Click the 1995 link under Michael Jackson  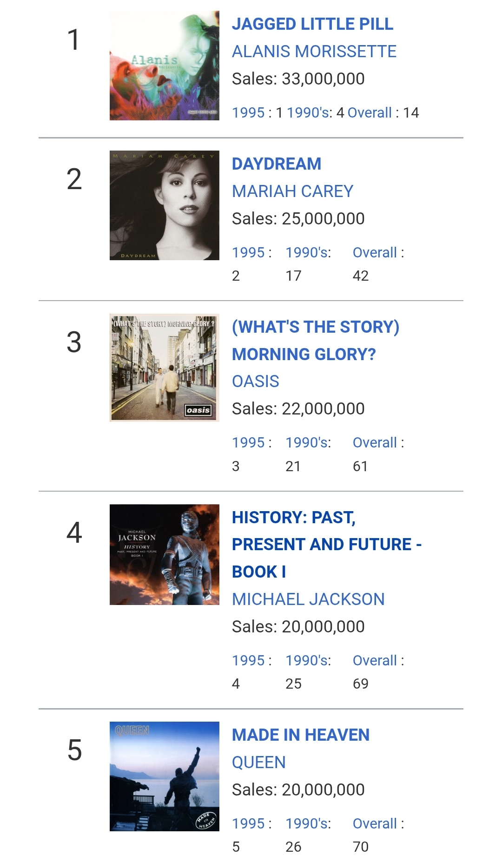pyautogui.click(x=248, y=661)
